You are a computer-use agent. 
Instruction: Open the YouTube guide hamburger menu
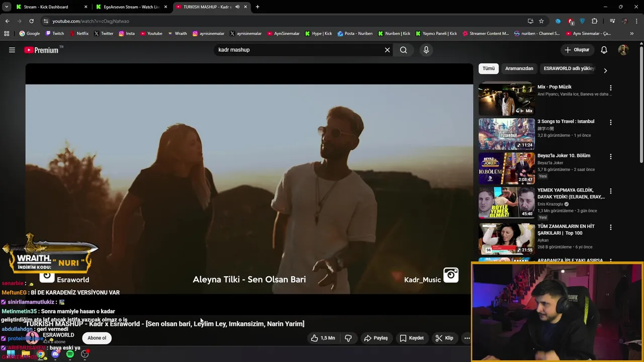(12, 50)
